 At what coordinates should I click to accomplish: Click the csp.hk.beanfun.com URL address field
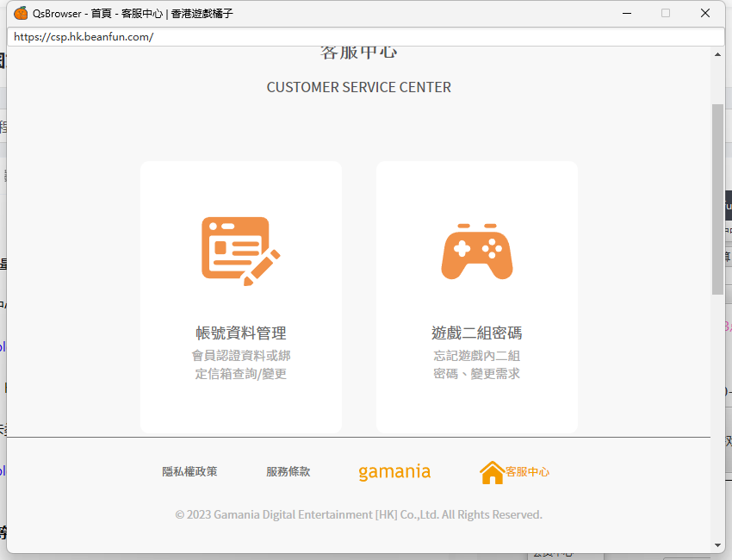[x=365, y=37]
